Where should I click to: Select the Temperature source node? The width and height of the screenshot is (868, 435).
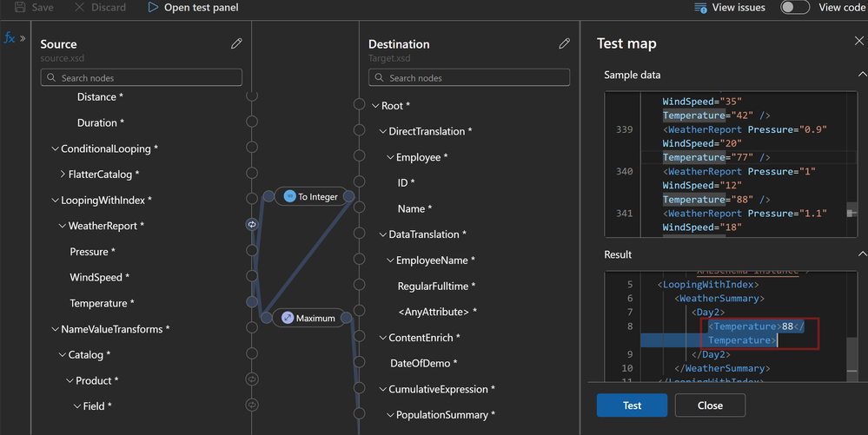[102, 303]
